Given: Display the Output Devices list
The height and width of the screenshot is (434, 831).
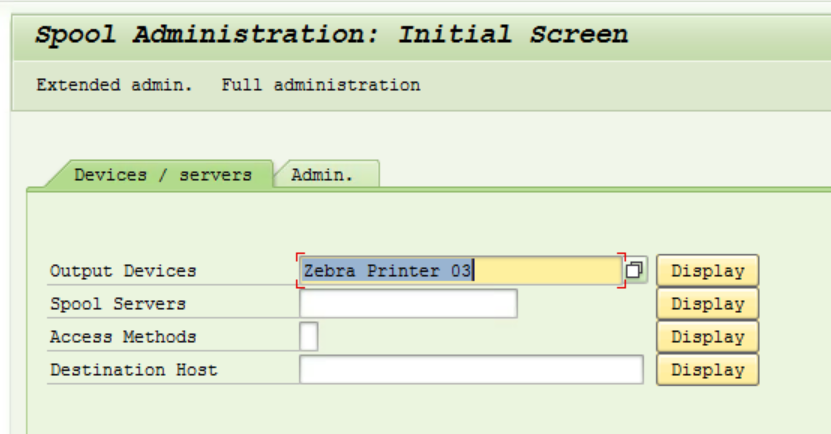Looking at the screenshot, I should tap(707, 270).
